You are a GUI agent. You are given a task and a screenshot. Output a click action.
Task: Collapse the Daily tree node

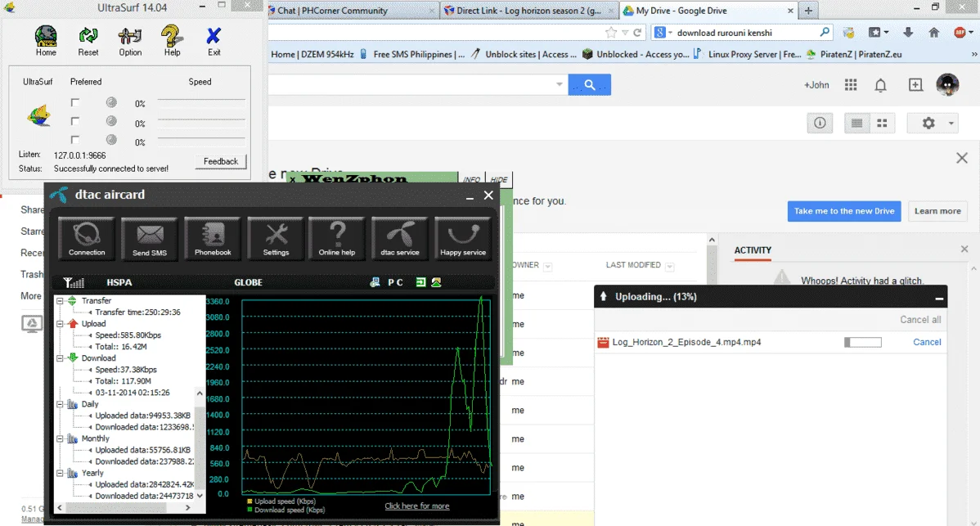[x=60, y=404]
